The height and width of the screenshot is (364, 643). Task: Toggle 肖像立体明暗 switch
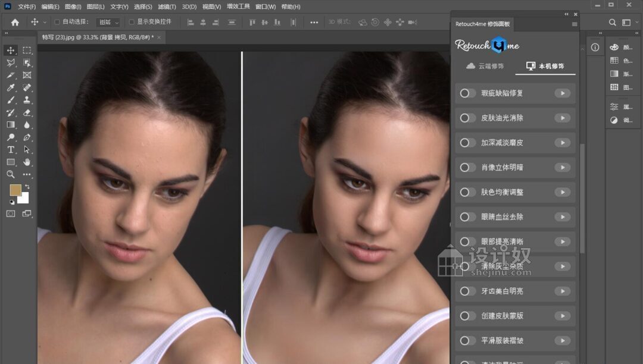click(x=467, y=168)
